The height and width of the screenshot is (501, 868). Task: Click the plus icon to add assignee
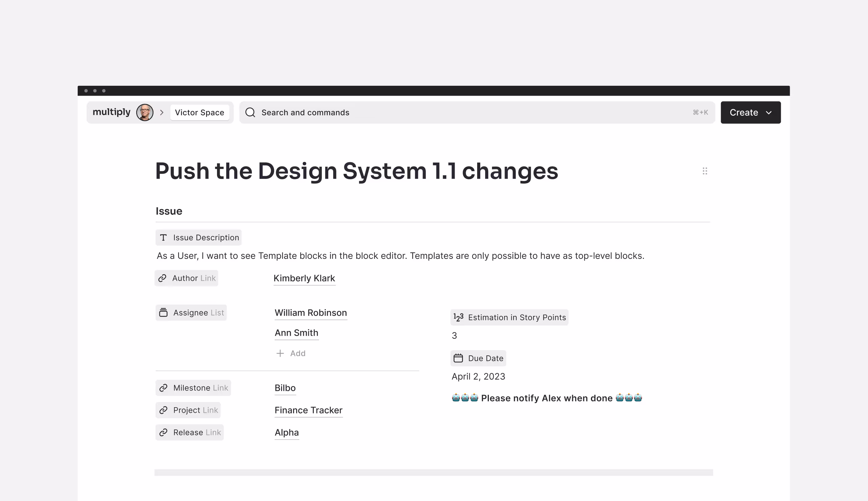(x=280, y=354)
